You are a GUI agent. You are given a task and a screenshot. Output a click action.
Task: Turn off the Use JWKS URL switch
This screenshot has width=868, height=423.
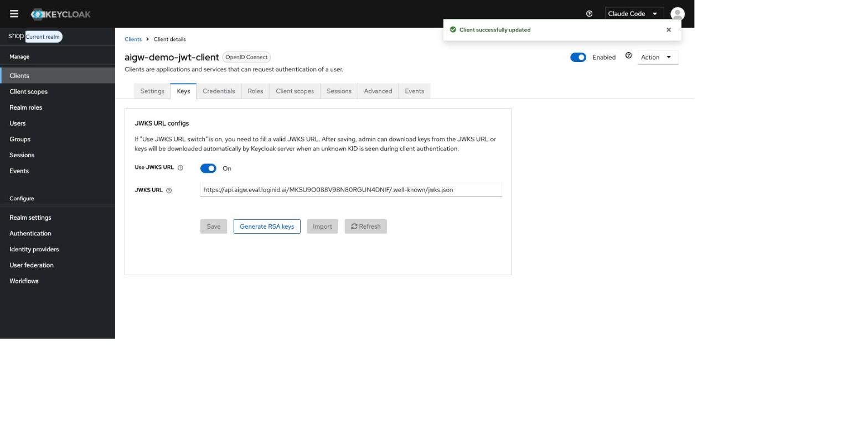pyautogui.click(x=208, y=168)
